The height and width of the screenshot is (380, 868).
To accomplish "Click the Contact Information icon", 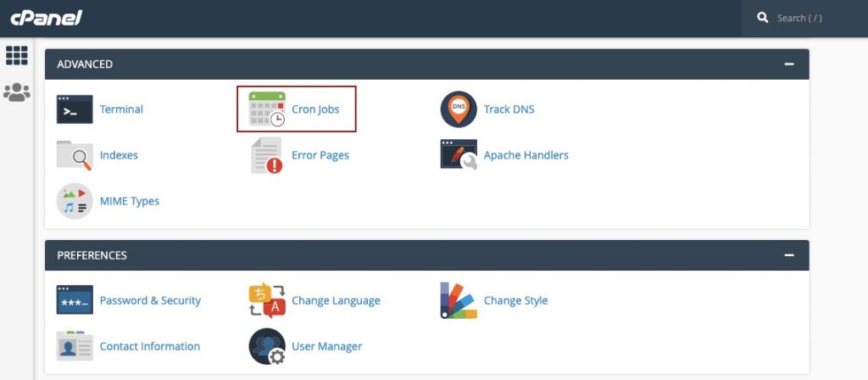I will click(x=75, y=346).
